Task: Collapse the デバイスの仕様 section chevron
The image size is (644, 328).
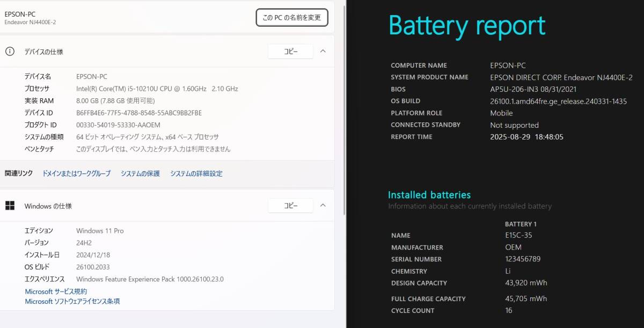Action: (x=323, y=52)
